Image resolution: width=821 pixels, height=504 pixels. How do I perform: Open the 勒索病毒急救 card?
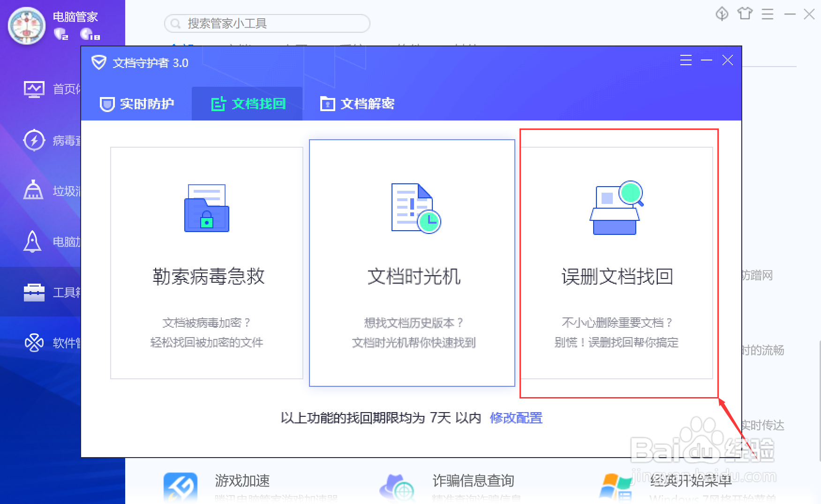pyautogui.click(x=207, y=263)
